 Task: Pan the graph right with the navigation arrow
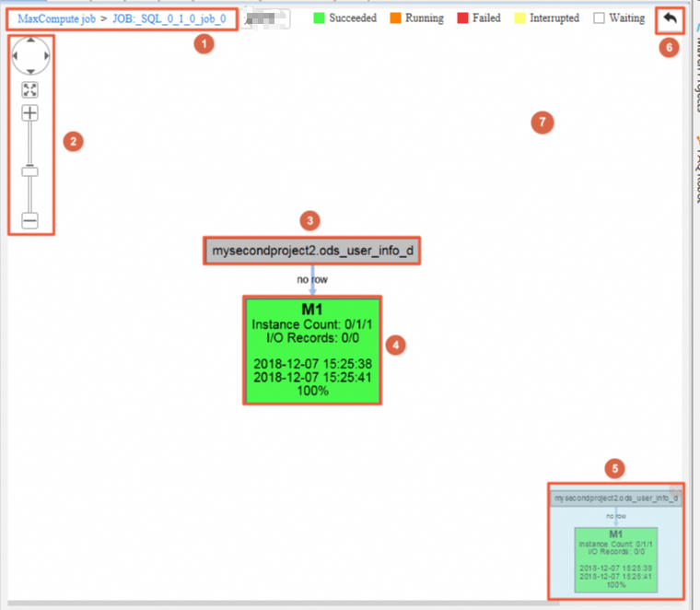46,56
